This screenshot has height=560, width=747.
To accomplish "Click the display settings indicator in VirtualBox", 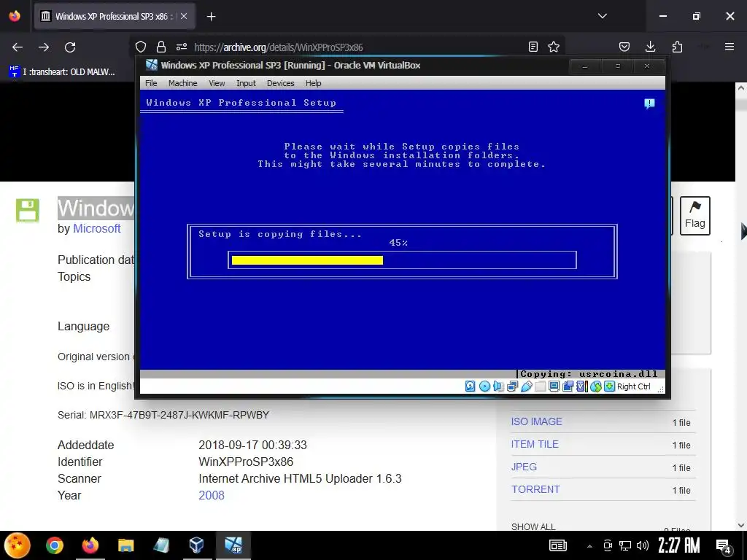I will pyautogui.click(x=554, y=386).
